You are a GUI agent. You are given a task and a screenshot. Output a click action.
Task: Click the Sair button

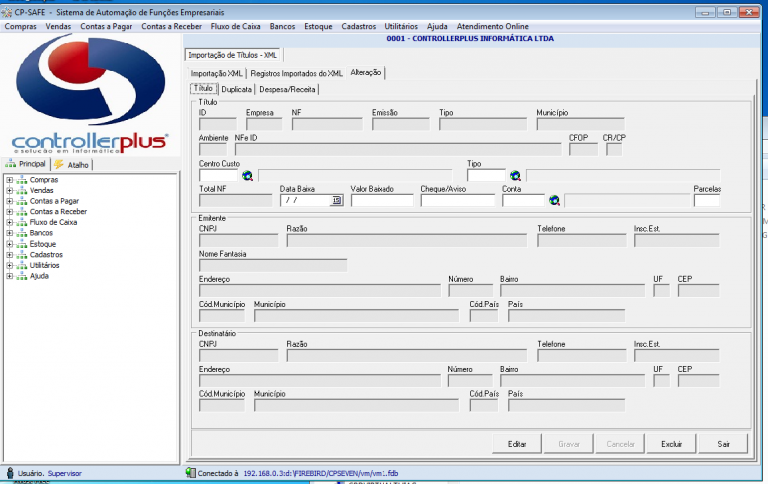pos(723,444)
